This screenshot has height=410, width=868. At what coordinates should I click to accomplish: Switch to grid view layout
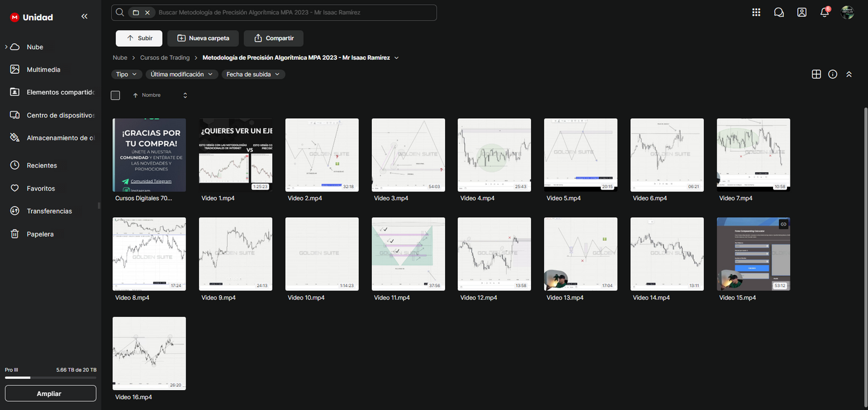(816, 74)
